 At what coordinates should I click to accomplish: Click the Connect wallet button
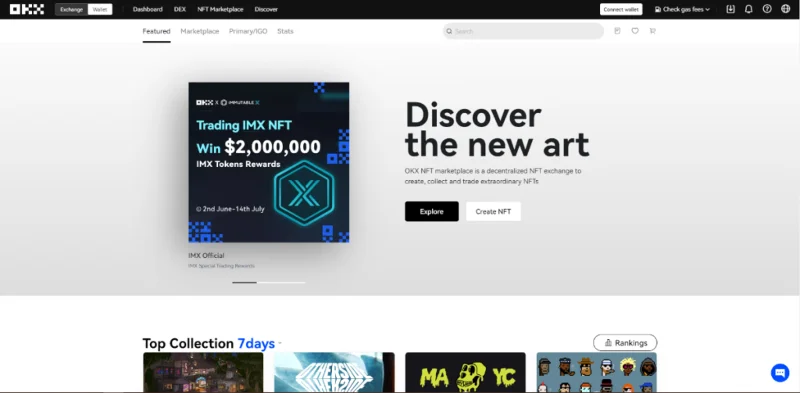[621, 9]
